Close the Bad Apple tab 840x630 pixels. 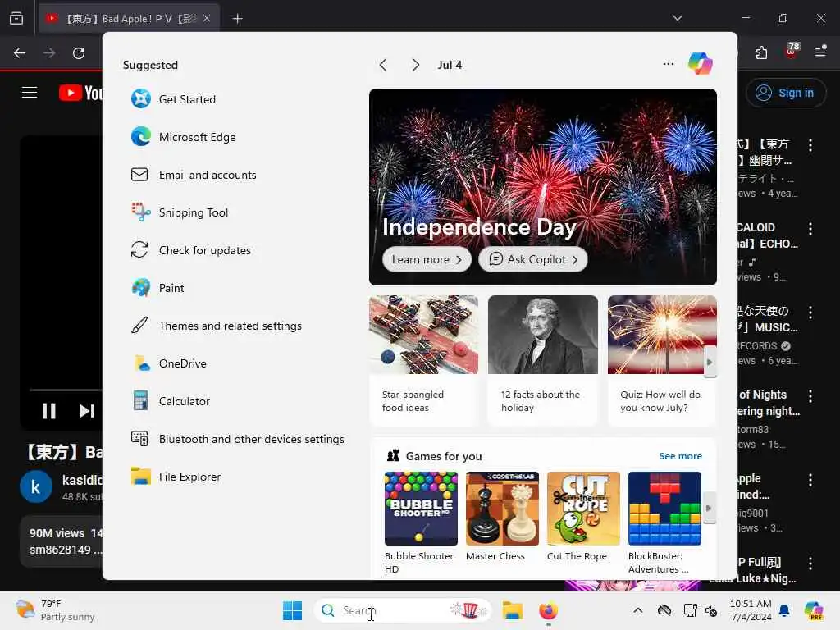(207, 18)
